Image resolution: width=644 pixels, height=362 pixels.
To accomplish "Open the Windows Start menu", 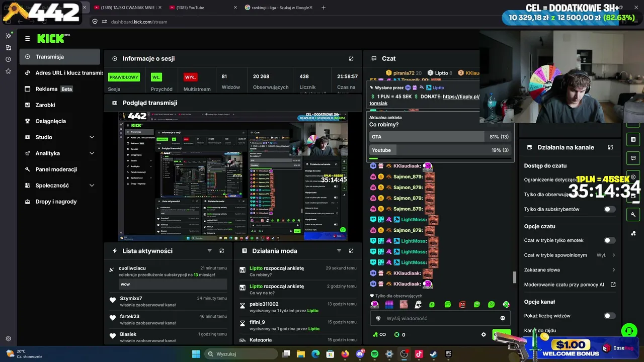I will click(x=196, y=354).
